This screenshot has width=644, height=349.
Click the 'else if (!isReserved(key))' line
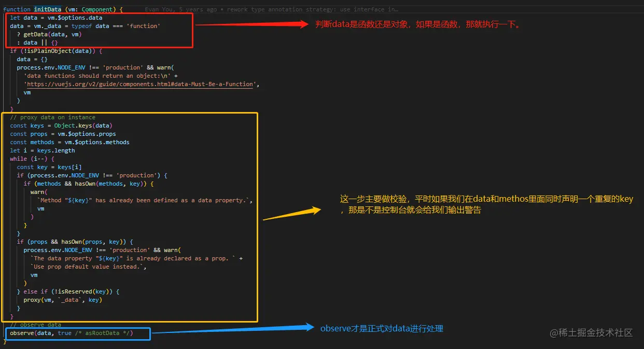click(68, 291)
